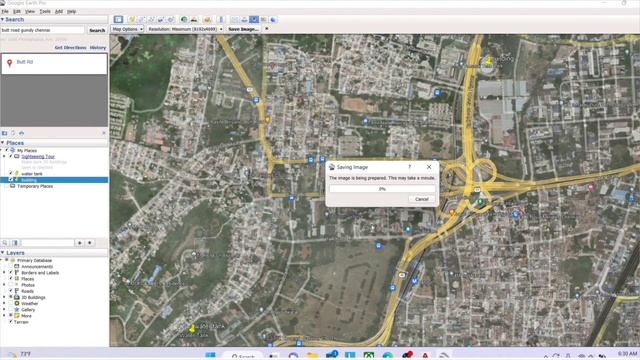Toggle the 3D Buildings layer checkbox

[11, 297]
